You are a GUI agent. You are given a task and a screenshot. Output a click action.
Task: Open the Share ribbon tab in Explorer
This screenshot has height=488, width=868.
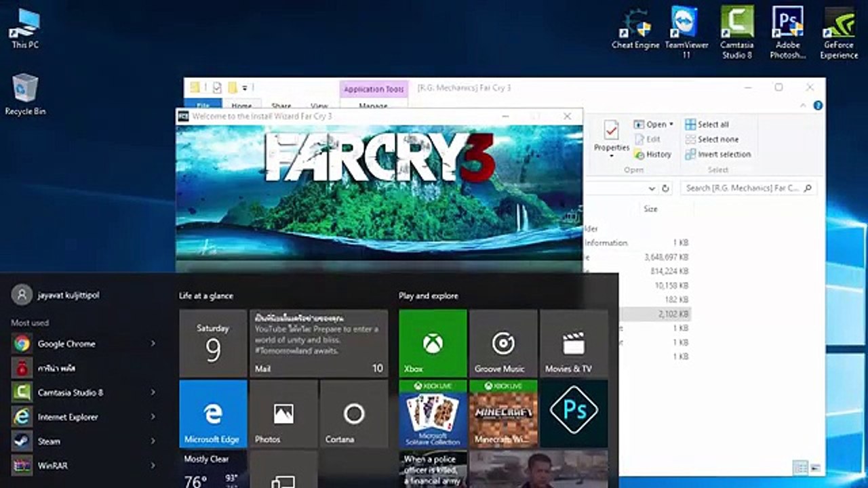point(281,106)
